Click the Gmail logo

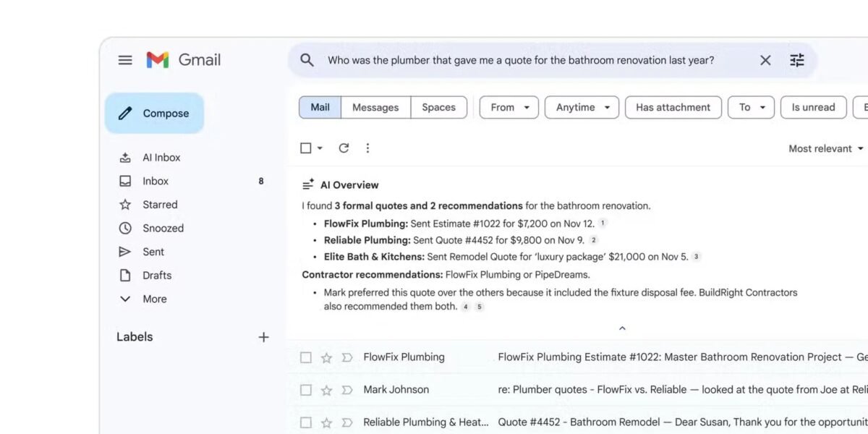[x=184, y=60]
